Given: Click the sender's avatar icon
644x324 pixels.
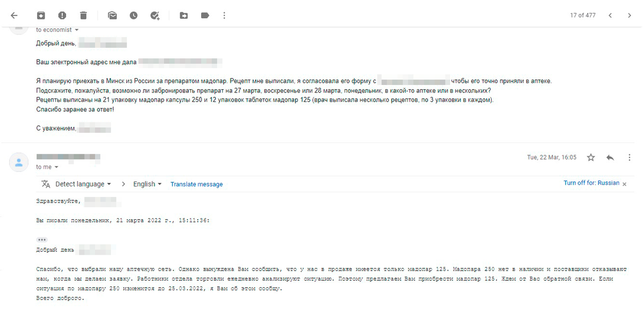Looking at the screenshot, I should click(19, 162).
